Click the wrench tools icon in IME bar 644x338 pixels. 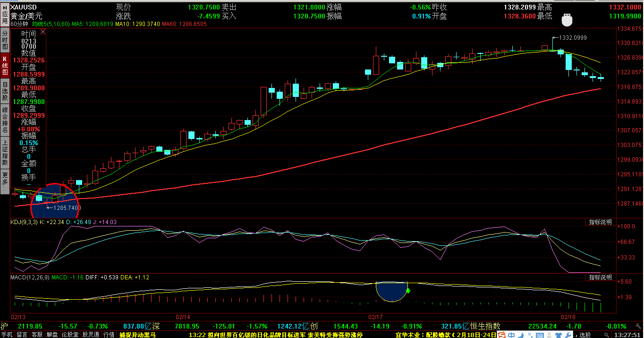pyautogui.click(x=568, y=335)
